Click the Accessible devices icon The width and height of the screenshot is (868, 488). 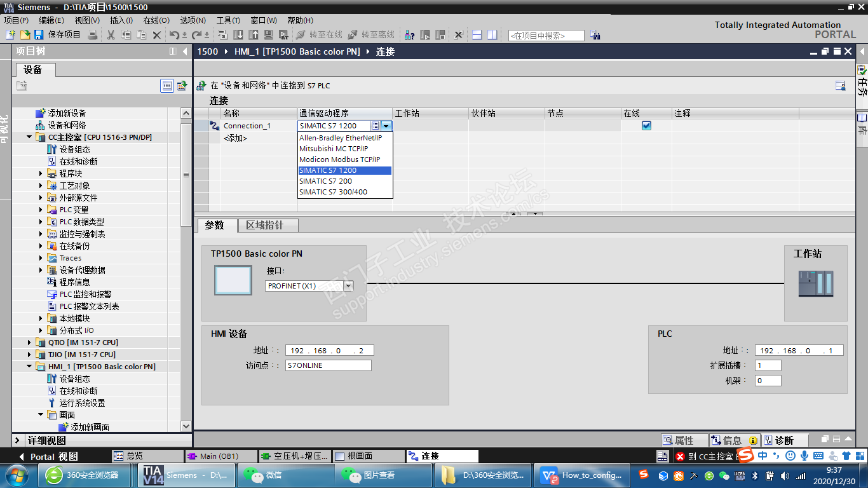pyautogui.click(x=410, y=35)
